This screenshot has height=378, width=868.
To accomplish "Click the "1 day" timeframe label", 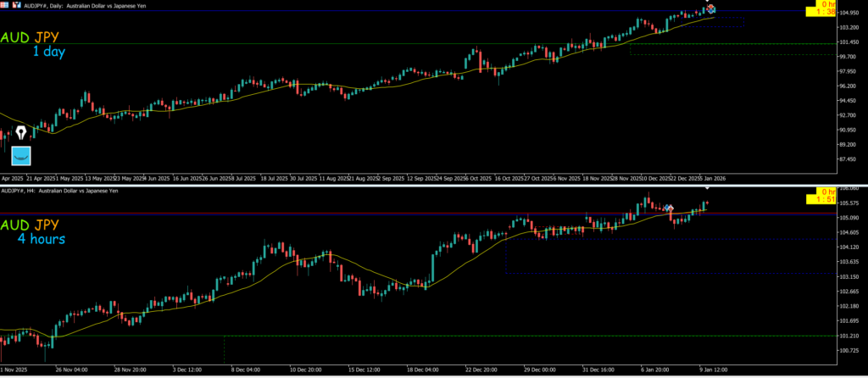I will [48, 53].
